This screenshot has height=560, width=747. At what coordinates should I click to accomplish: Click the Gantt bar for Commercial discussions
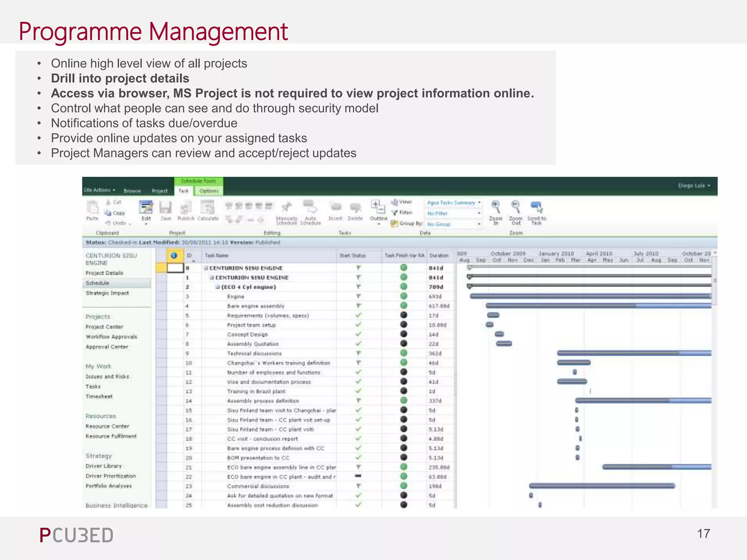602,486
